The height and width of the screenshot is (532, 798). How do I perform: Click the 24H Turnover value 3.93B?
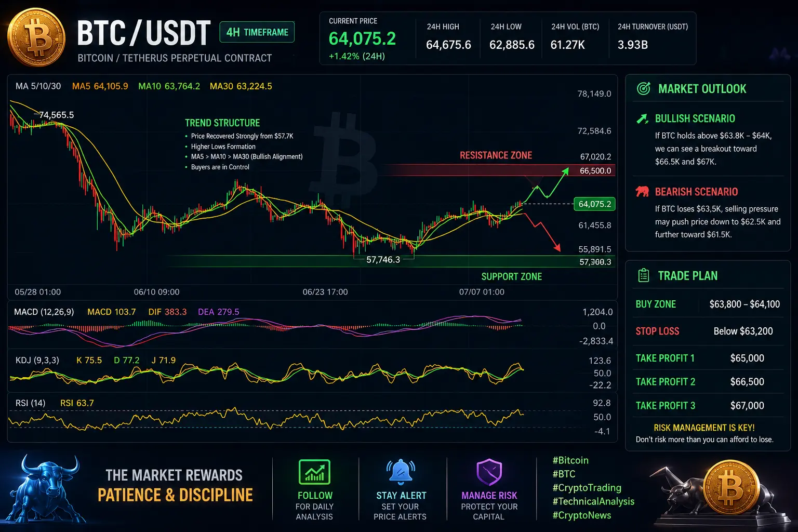632,45
